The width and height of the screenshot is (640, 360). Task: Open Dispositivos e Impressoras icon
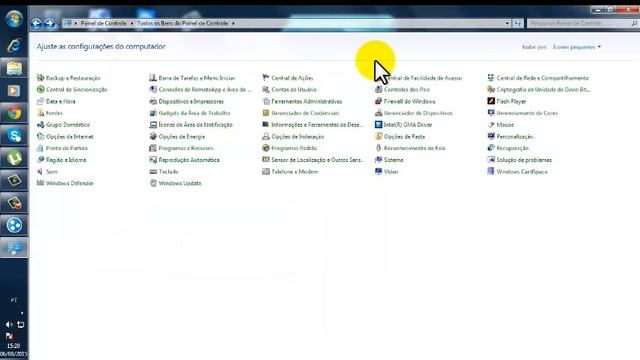153,101
